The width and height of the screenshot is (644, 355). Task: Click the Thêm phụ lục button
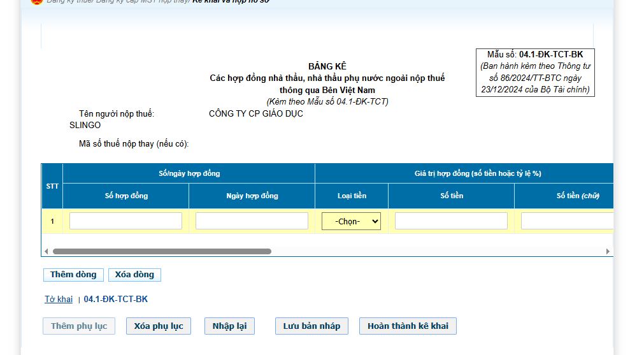[x=79, y=326]
